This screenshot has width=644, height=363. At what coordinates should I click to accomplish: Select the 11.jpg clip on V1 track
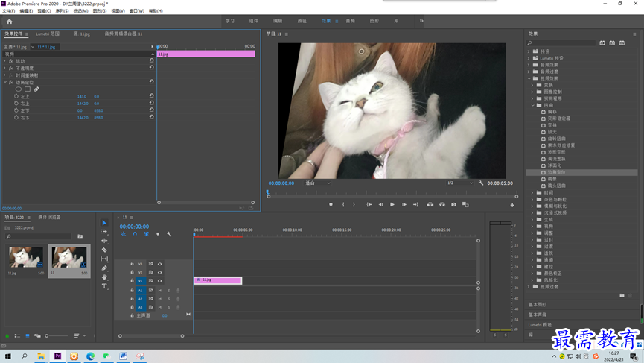pos(217,280)
